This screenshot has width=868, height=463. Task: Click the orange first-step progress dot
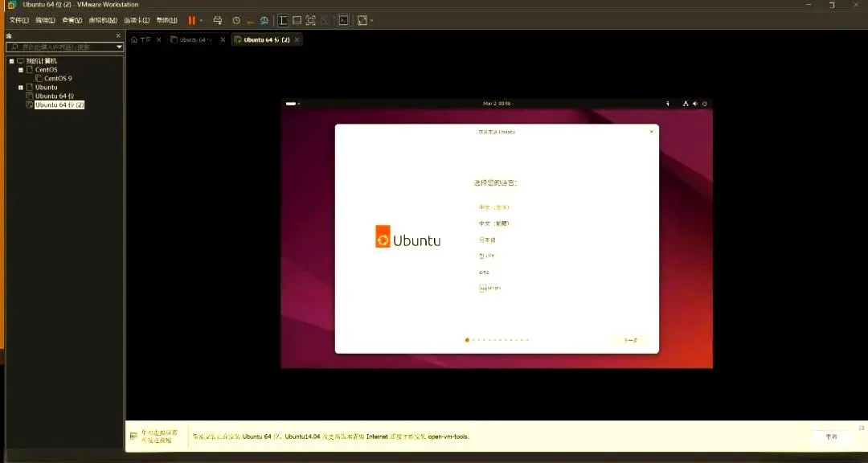pyautogui.click(x=467, y=340)
